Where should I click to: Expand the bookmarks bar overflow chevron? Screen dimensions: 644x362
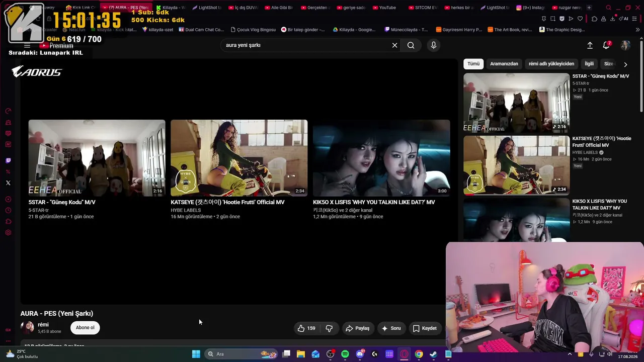tap(637, 30)
